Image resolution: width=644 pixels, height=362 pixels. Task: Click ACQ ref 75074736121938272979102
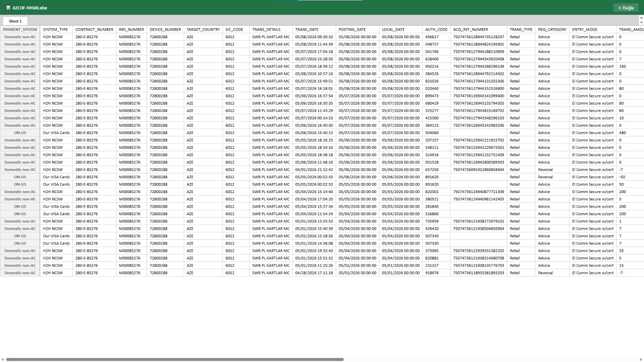(479, 221)
